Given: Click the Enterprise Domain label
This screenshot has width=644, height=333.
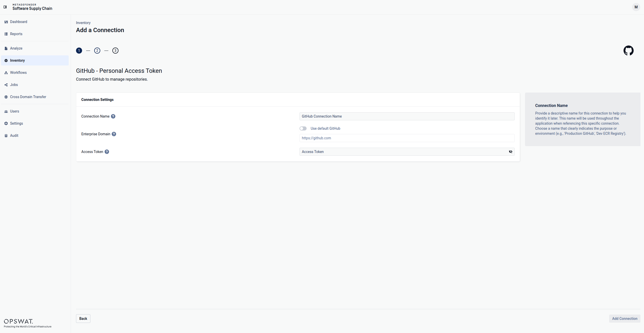Looking at the screenshot, I should tap(96, 134).
